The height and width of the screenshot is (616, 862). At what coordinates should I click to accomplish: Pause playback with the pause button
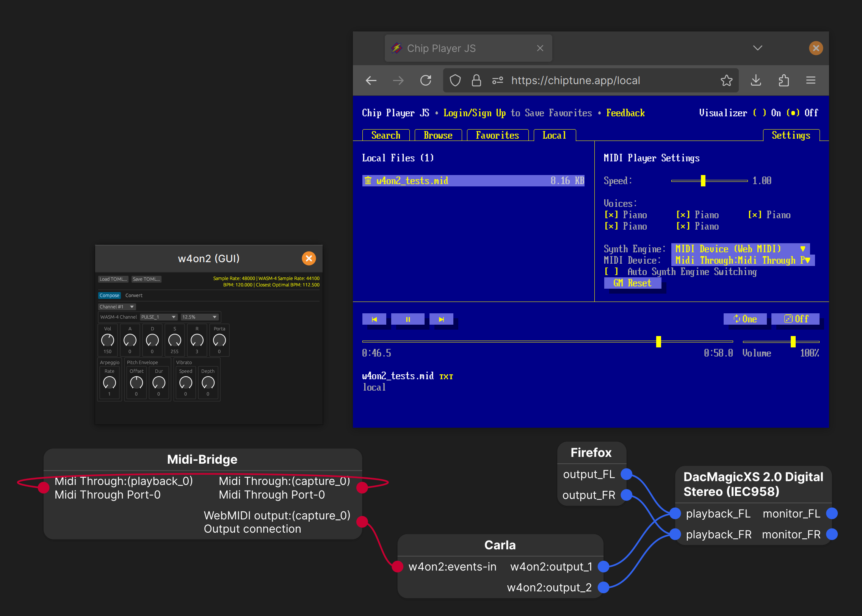407,319
